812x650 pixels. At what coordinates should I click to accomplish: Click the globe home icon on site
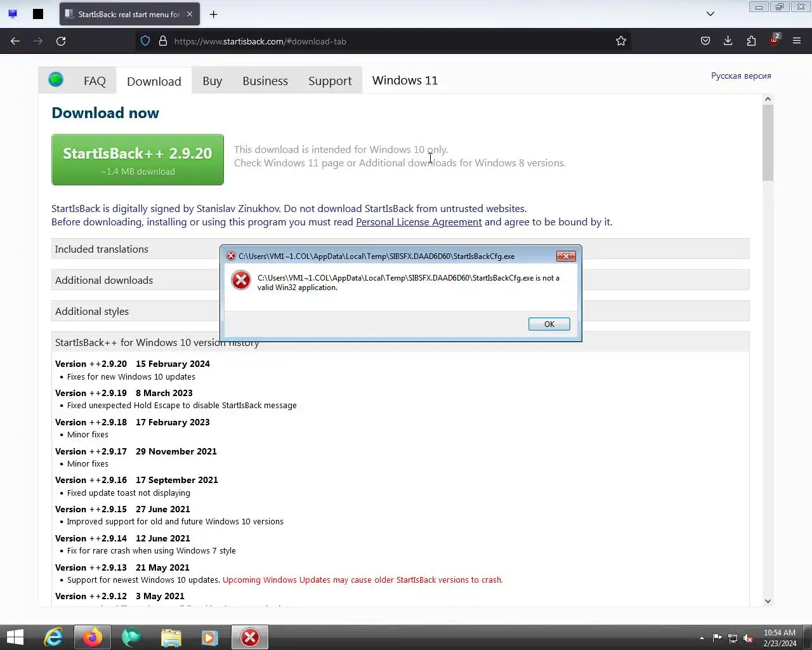56,80
